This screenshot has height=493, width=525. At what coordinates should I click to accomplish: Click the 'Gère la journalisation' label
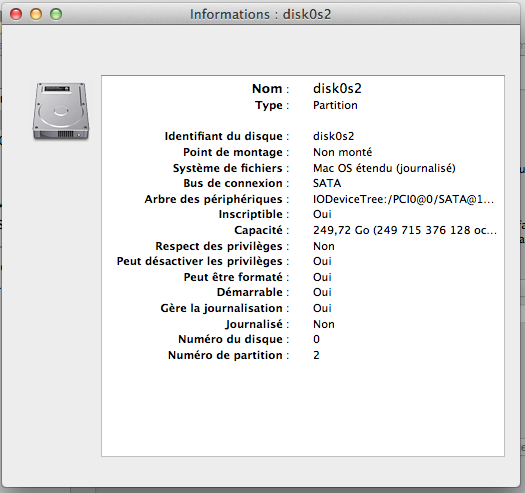tap(221, 308)
